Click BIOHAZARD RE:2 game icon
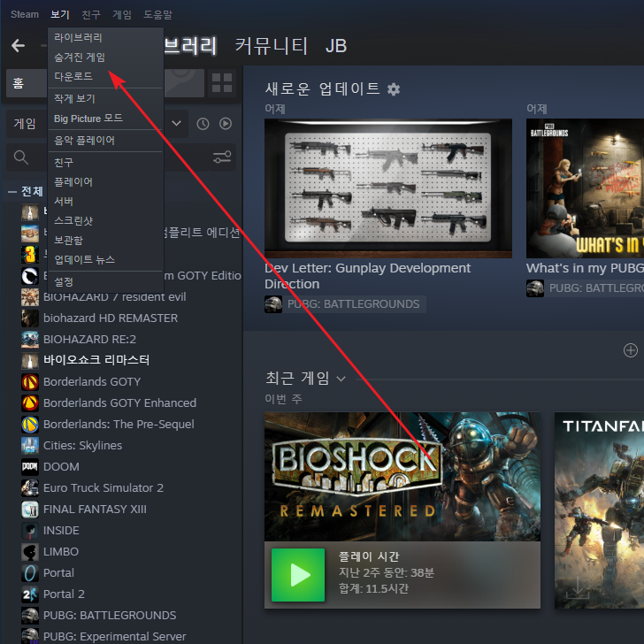644x644 pixels. (x=30, y=340)
